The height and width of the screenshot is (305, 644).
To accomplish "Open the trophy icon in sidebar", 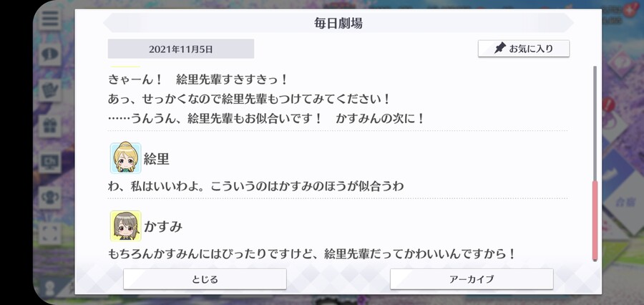I will tap(50, 198).
